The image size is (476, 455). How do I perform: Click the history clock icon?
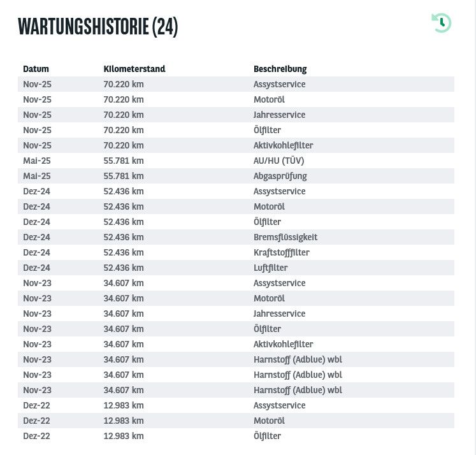click(x=442, y=23)
